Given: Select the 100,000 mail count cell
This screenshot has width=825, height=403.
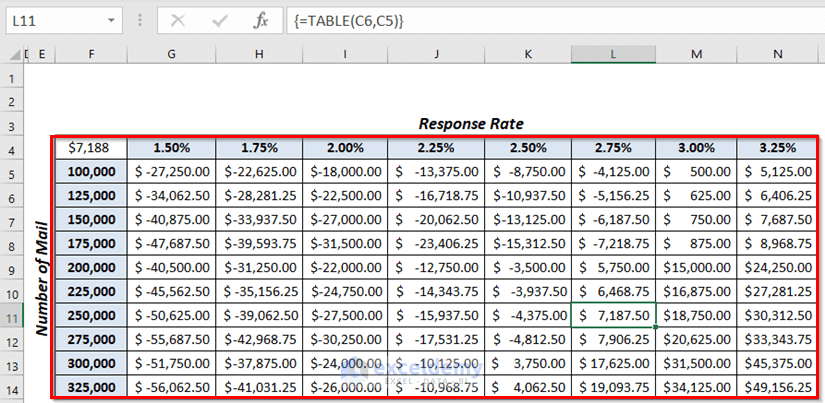Looking at the screenshot, I should pos(90,172).
